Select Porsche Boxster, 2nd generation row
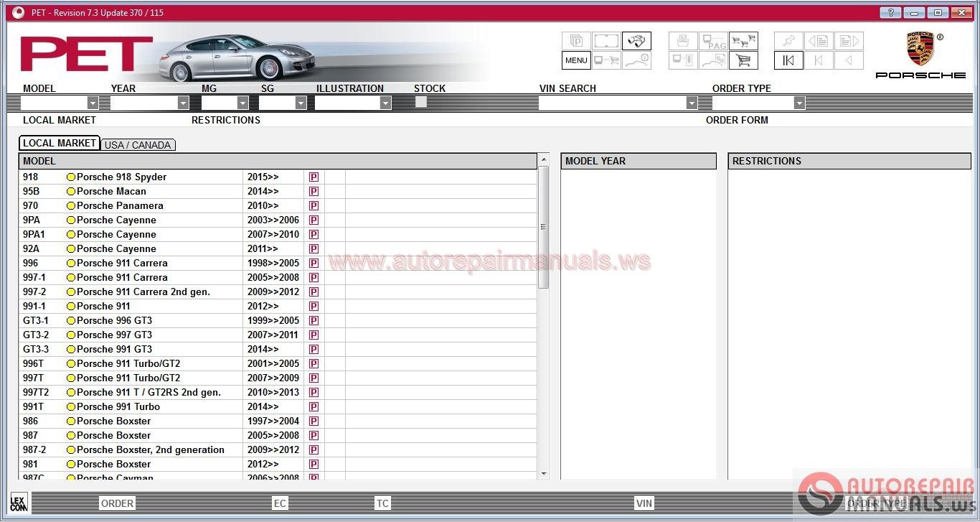 (x=278, y=449)
